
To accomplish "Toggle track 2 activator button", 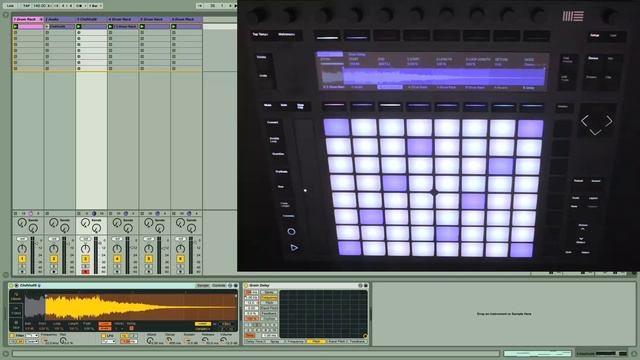I will (x=53, y=259).
